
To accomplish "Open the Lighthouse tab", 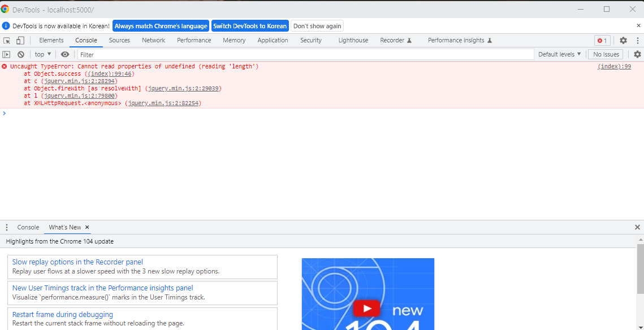I will pos(353,40).
